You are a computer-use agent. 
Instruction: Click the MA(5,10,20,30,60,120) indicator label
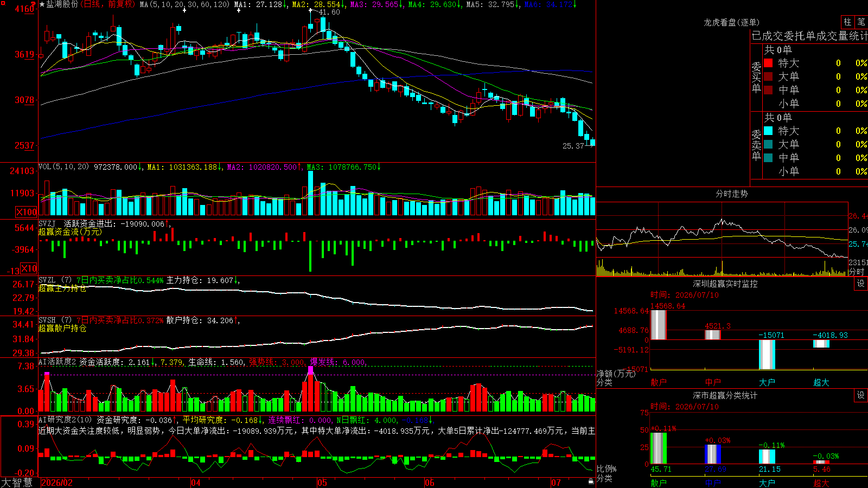(185, 4)
